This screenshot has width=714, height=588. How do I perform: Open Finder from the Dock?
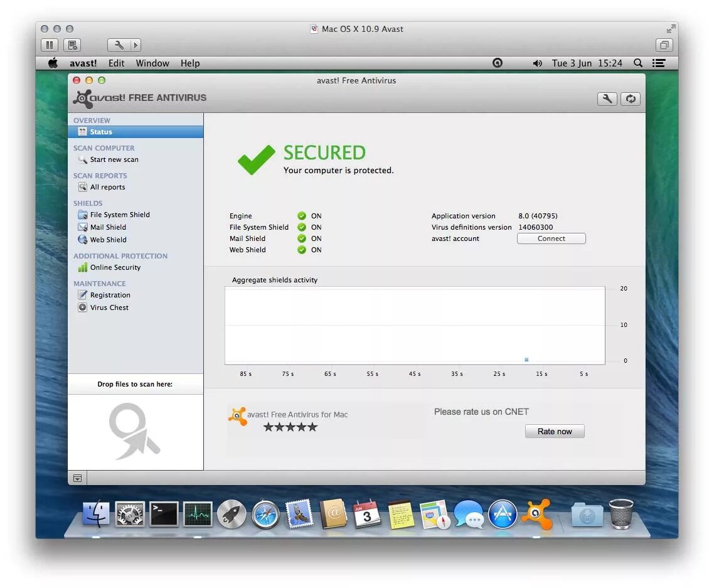click(x=95, y=514)
